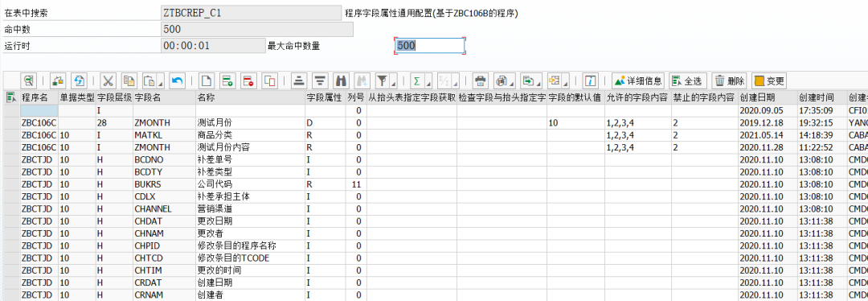Click the 最大命中数量 input field with 500

pos(429,46)
